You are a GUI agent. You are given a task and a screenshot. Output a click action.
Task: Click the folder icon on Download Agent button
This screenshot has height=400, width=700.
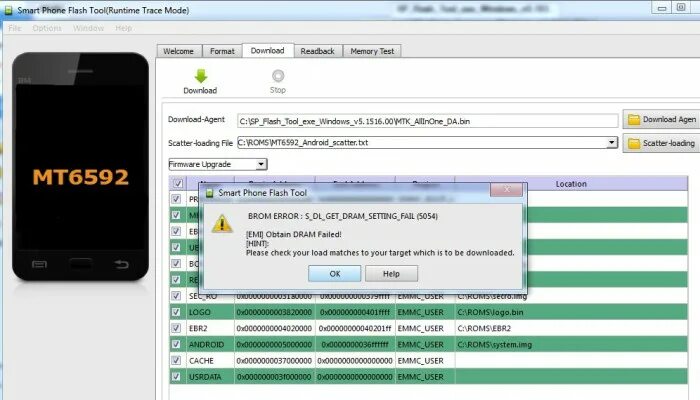(634, 120)
